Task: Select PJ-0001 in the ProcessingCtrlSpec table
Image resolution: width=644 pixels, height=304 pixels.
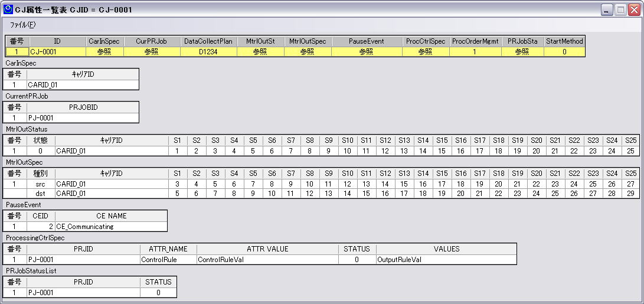Action: click(x=83, y=259)
